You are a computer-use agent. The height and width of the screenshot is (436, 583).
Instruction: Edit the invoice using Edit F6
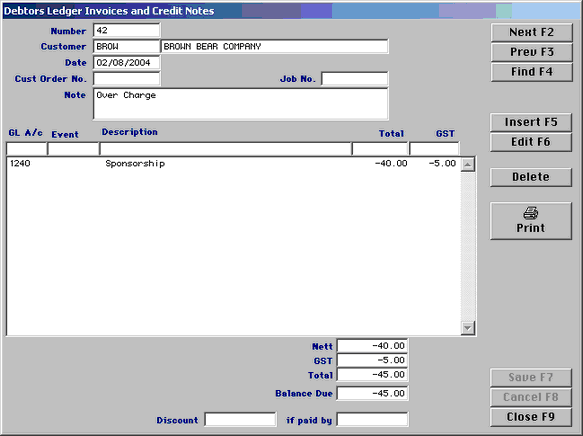pos(531,142)
